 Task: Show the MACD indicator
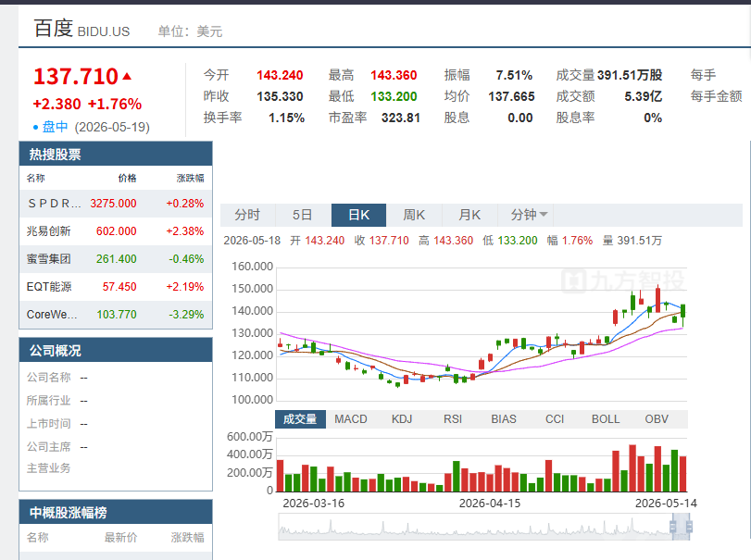(351, 419)
